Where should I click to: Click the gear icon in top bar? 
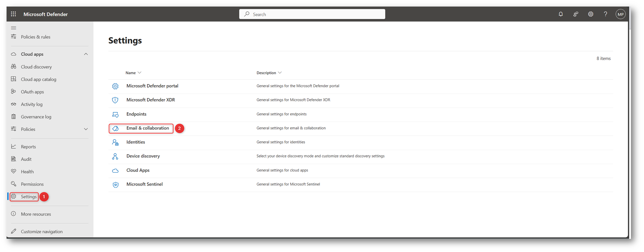590,14
